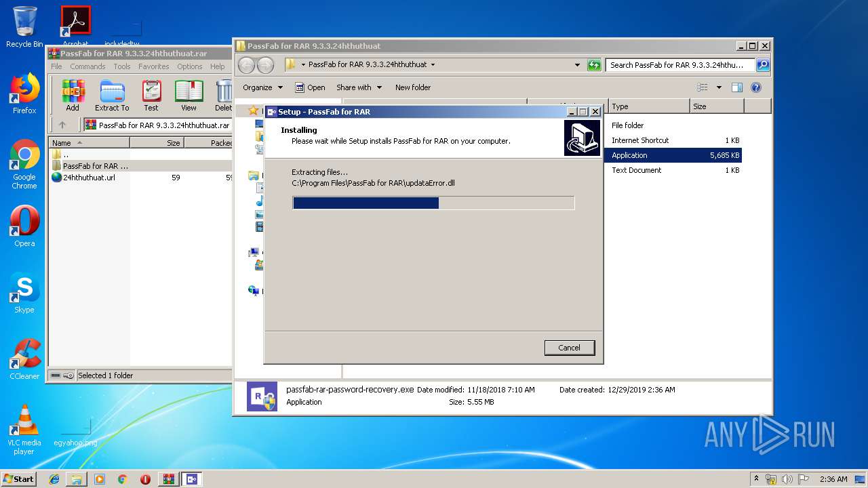The height and width of the screenshot is (488, 868).
Task: Launch CCleaner desktop shortcut
Action: point(24,359)
